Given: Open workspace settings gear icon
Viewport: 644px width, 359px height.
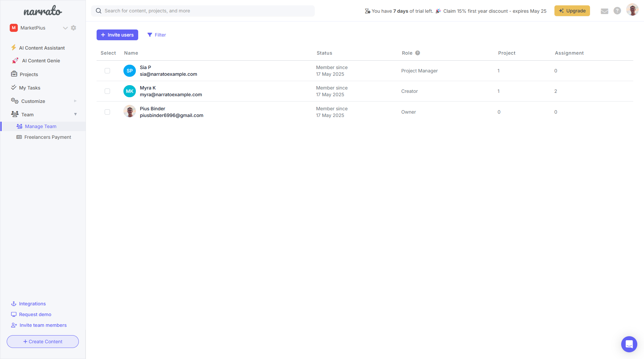Looking at the screenshot, I should pyautogui.click(x=73, y=28).
